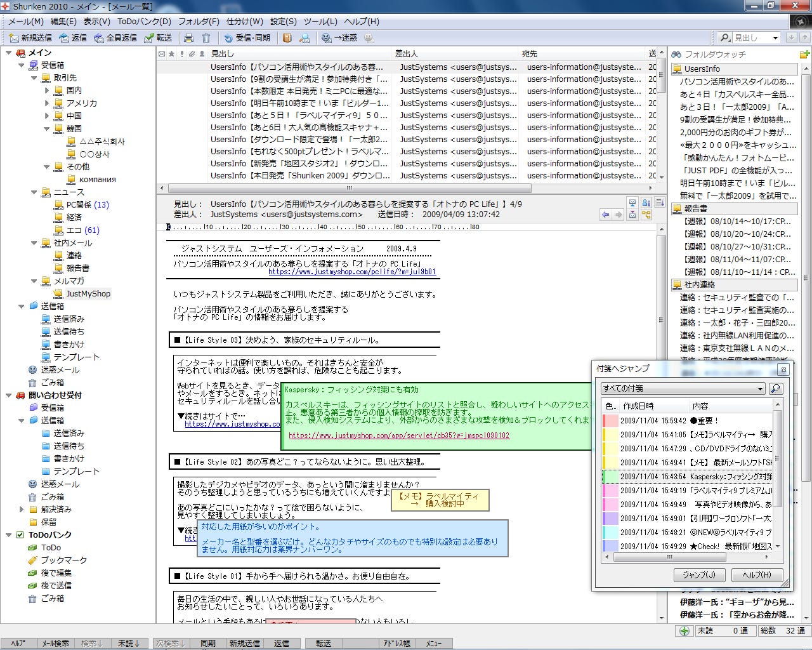Click the greyed face icon after →迷惑
The height and width of the screenshot is (650, 812).
[x=369, y=38]
